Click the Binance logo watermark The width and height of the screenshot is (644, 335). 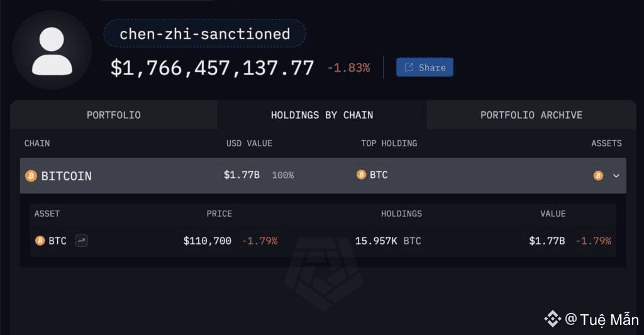click(553, 319)
